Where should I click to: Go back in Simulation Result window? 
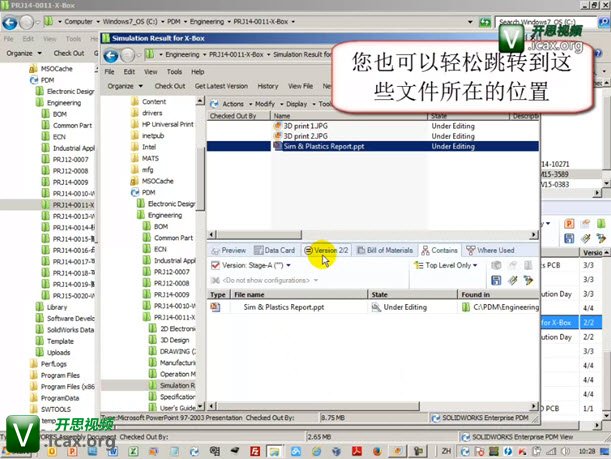coord(111,56)
